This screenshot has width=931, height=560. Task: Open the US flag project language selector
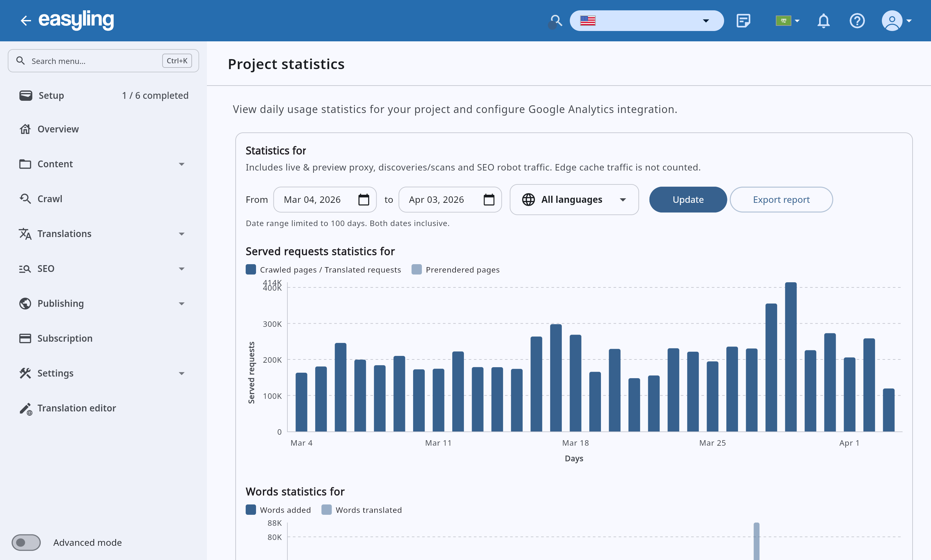(x=646, y=20)
